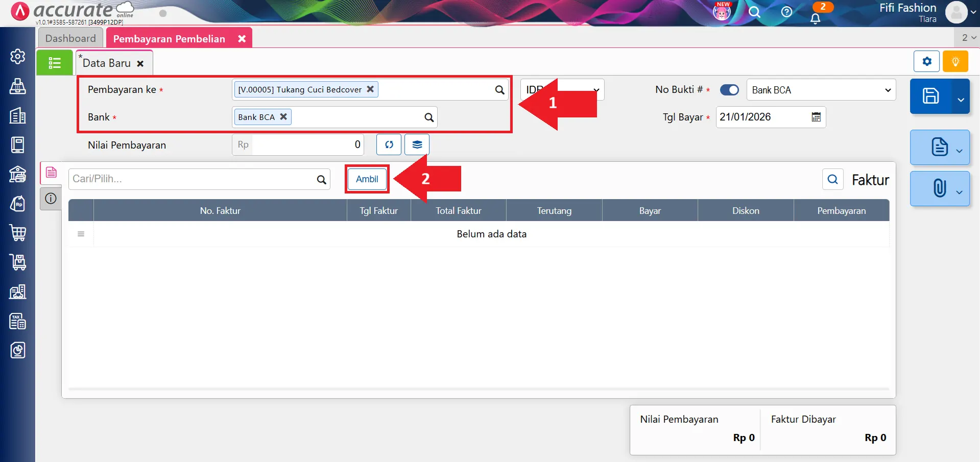Expand the save button dropdown arrow
Viewport: 980px width, 462px height.
click(x=961, y=99)
